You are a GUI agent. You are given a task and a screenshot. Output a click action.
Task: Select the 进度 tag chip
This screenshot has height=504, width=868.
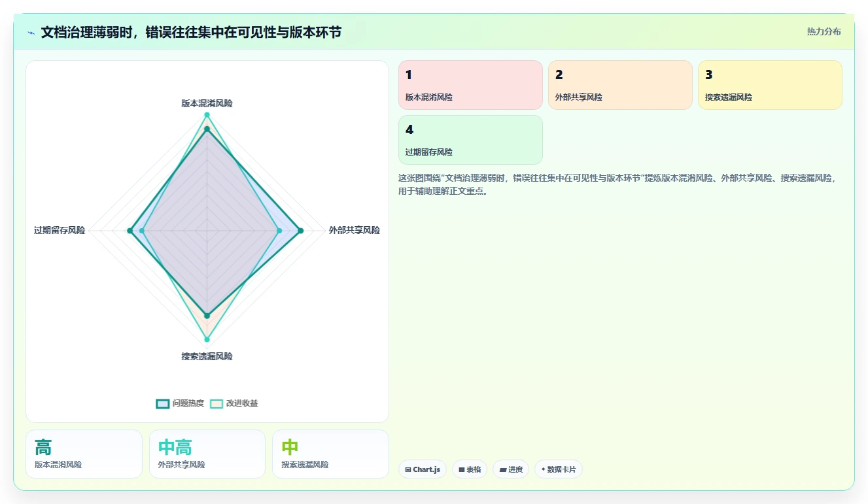[x=511, y=469]
